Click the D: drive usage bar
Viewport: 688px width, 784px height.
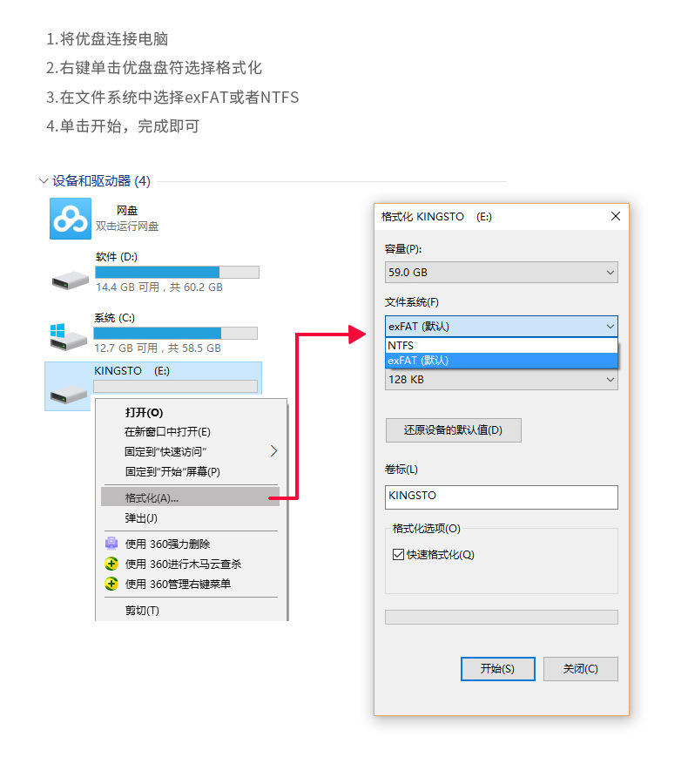point(177,272)
